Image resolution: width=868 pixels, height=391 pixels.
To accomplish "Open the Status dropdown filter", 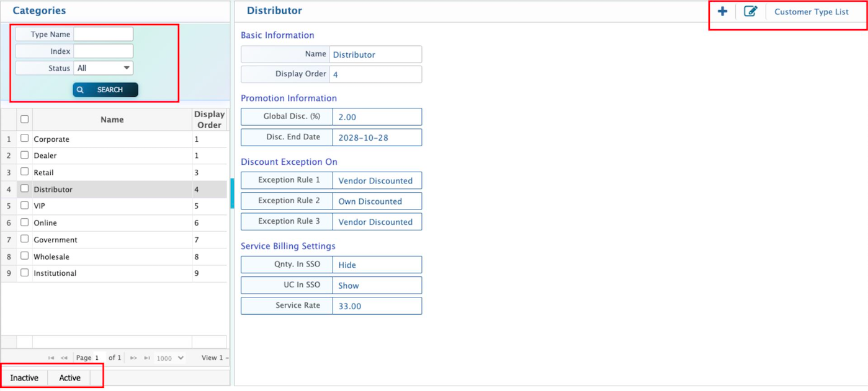I will point(103,68).
